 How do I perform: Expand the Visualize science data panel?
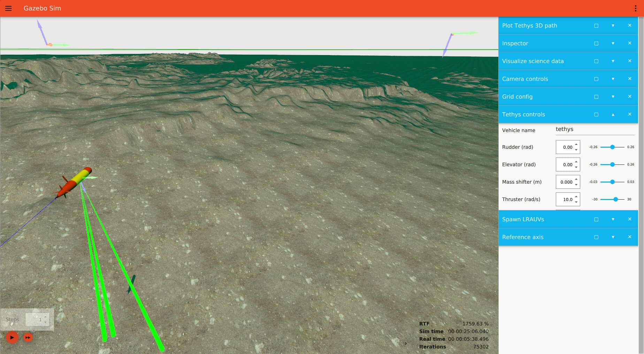click(613, 61)
